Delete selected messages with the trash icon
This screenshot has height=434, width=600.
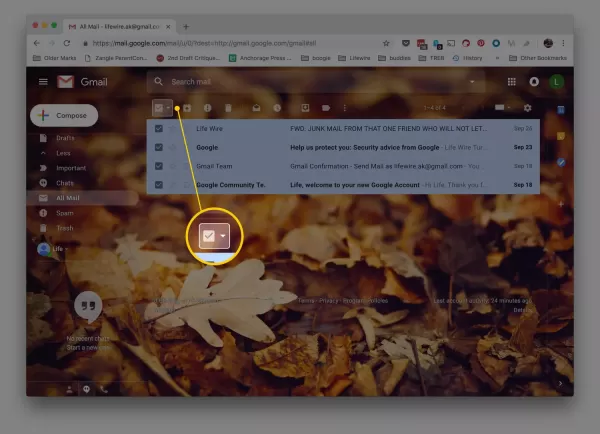click(228, 108)
